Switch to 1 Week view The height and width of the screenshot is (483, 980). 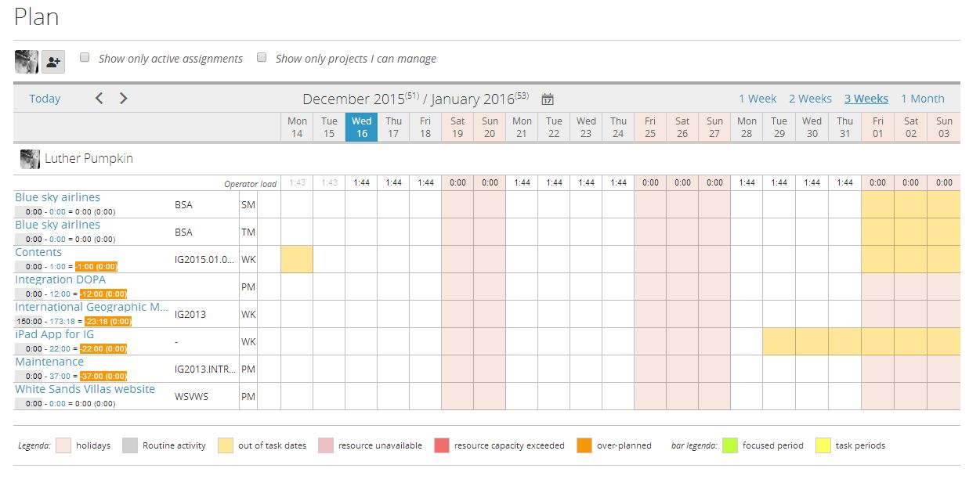click(x=758, y=99)
